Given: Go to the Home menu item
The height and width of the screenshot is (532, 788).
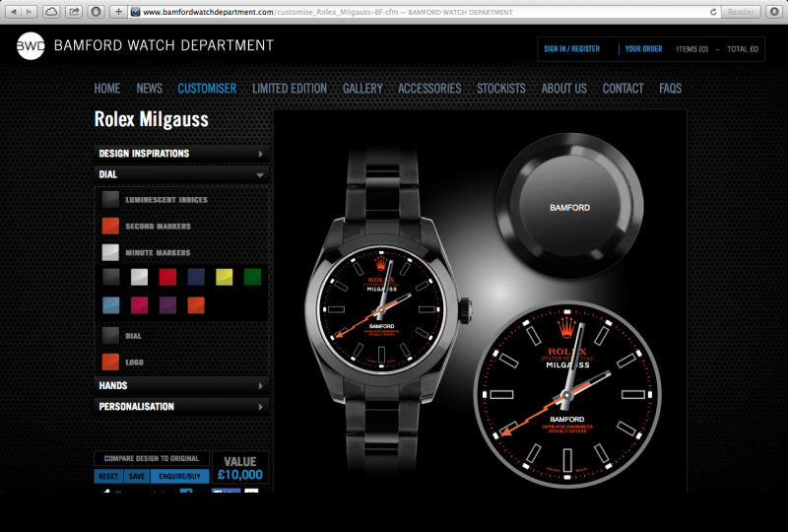Looking at the screenshot, I should pos(107,89).
